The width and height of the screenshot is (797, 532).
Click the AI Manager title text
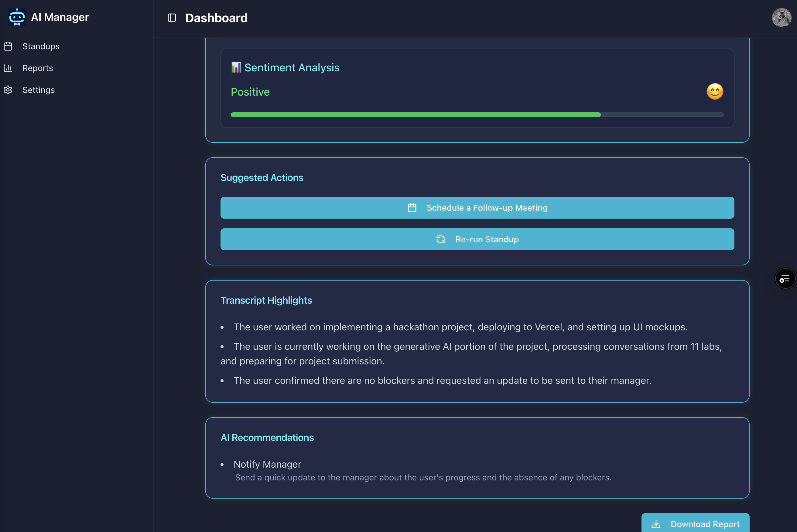tap(60, 17)
